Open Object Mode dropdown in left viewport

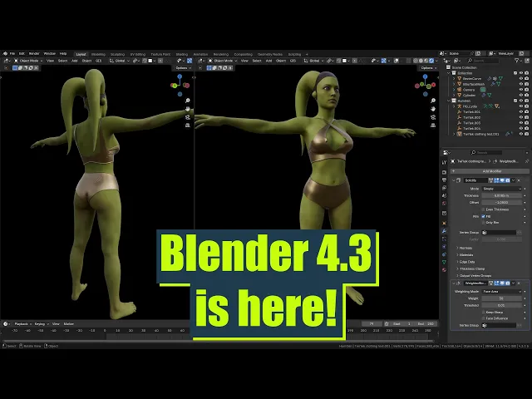(28, 61)
